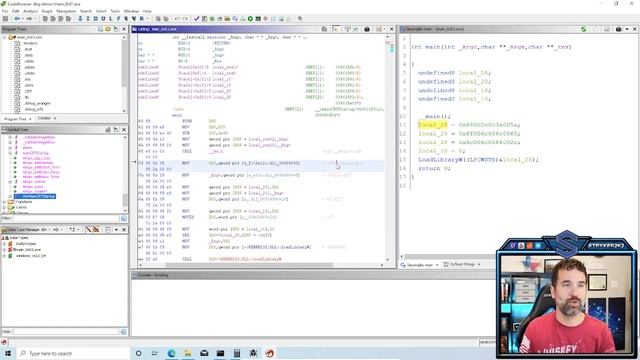Viewport: 640px width, 360px height.
Task: Click the green circular run icon
Action: (x=250, y=19)
